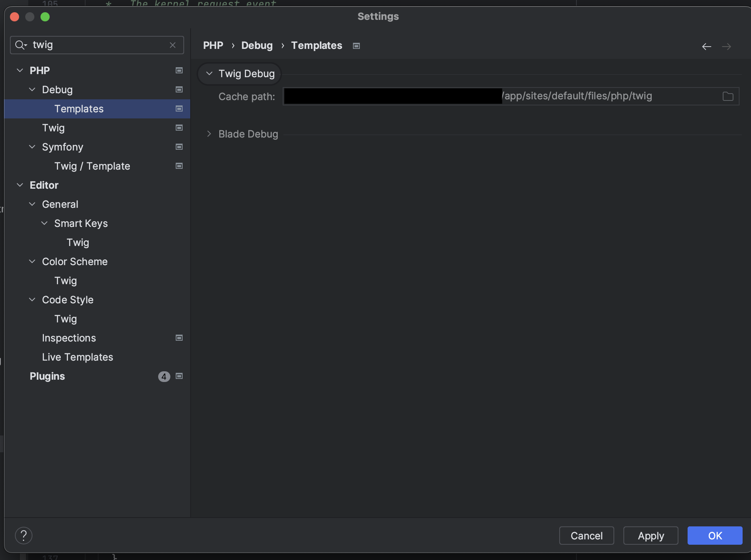Click the square icon next to Templates breadcrumb
Screen dimensions: 751x560
356,45
